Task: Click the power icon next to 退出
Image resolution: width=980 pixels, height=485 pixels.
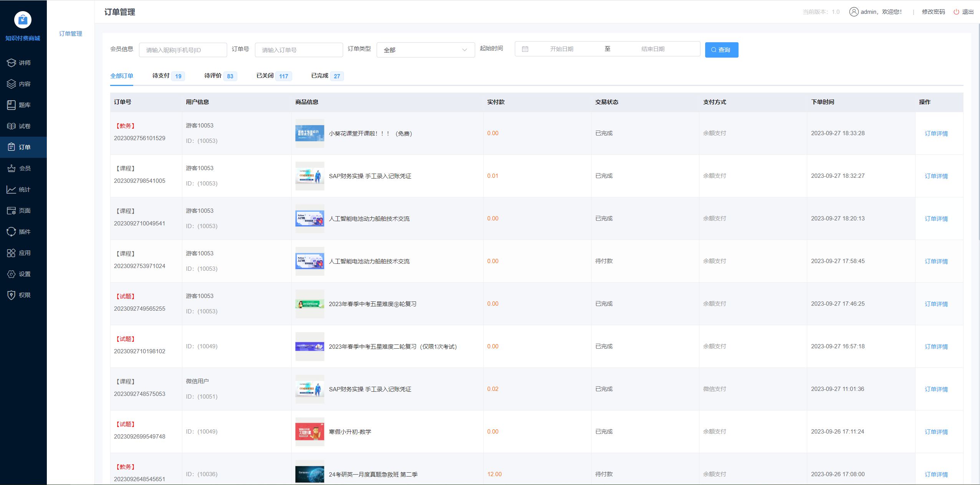Action: (x=956, y=12)
